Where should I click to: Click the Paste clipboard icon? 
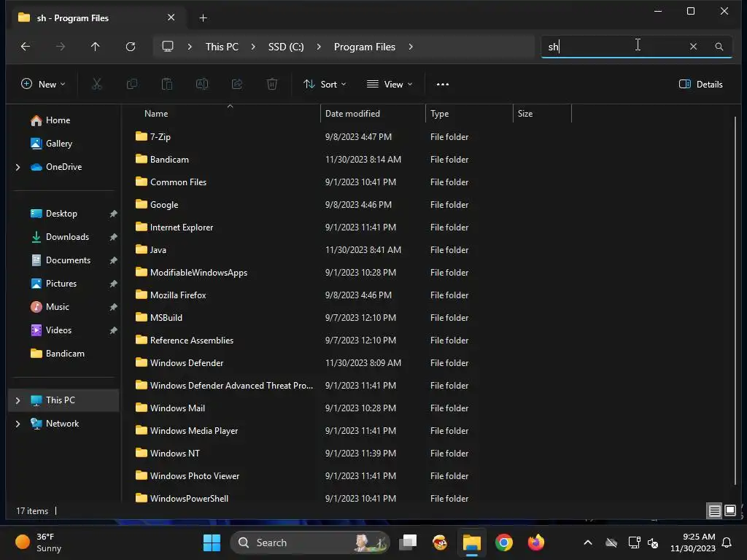point(167,85)
